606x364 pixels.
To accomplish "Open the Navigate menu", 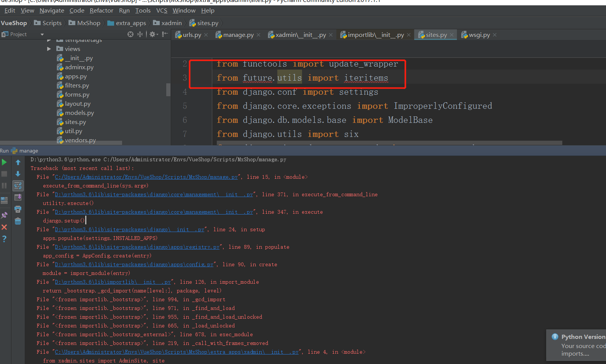I will click(x=52, y=11).
